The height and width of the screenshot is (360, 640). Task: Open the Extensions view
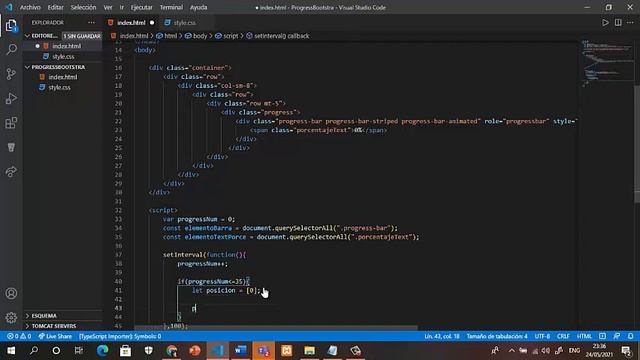11,122
